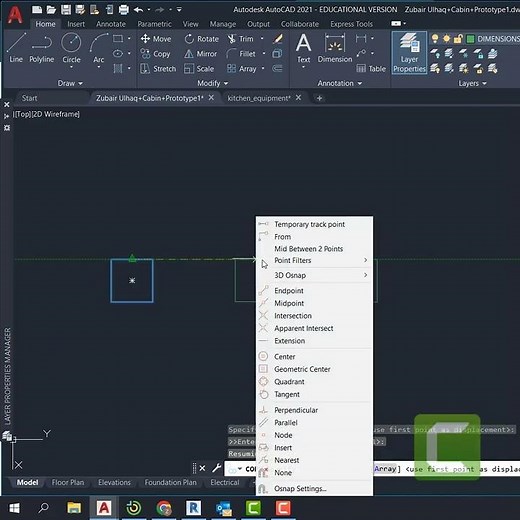This screenshot has width=520, height=520.
Task: Select Mid Between 2 Points
Action: click(314, 249)
